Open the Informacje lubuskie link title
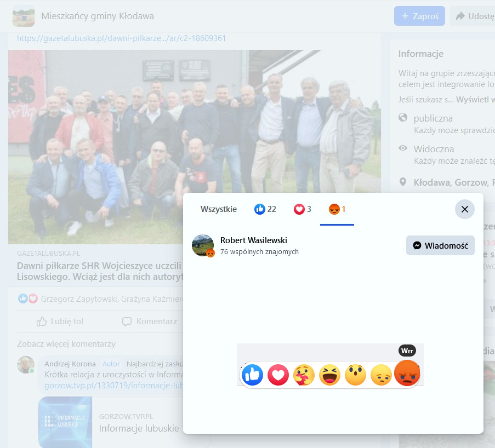This screenshot has height=448, width=495. (x=139, y=428)
